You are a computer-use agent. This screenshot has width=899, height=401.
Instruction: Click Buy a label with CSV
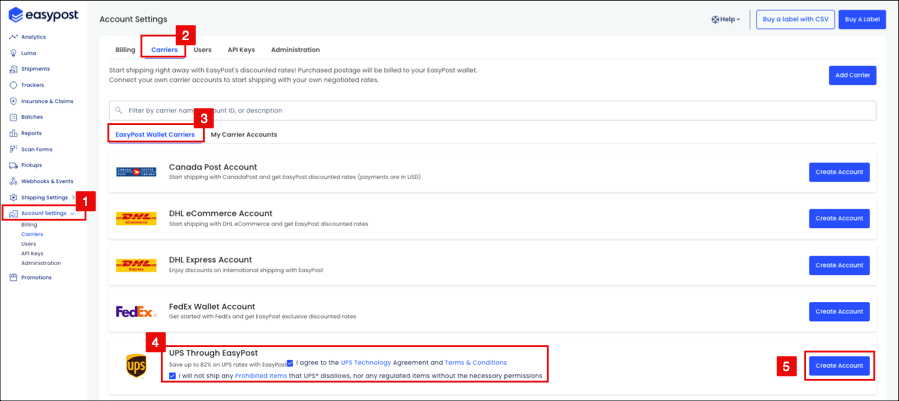(795, 19)
